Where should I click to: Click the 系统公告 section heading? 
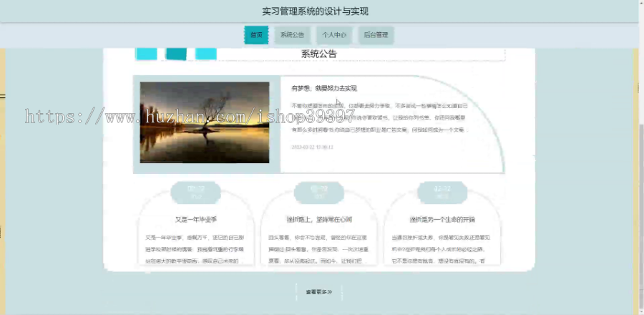tap(319, 54)
